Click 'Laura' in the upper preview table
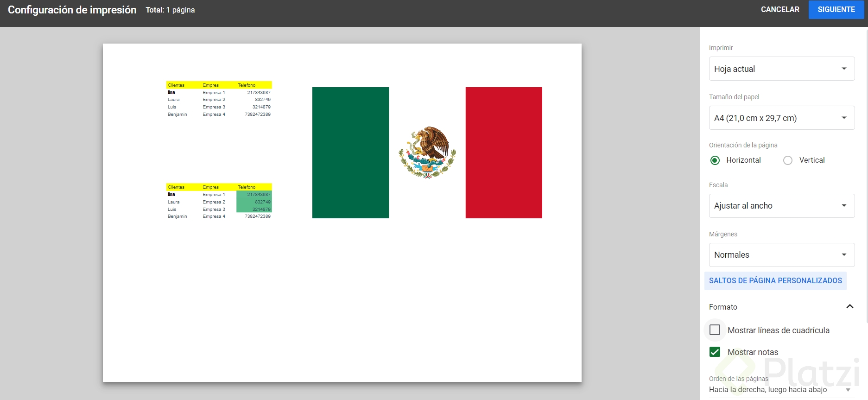 pyautogui.click(x=174, y=100)
